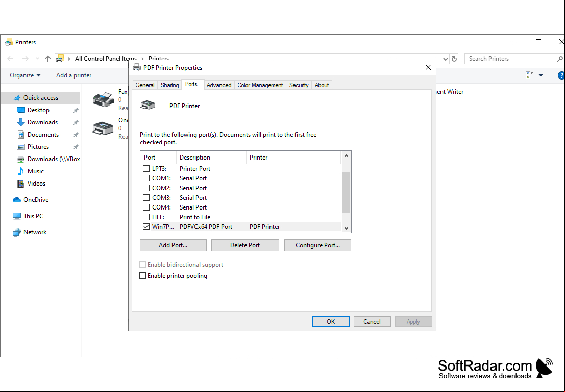The width and height of the screenshot is (565, 392).
Task: Check the COM1: port checkbox
Action: coord(146,178)
